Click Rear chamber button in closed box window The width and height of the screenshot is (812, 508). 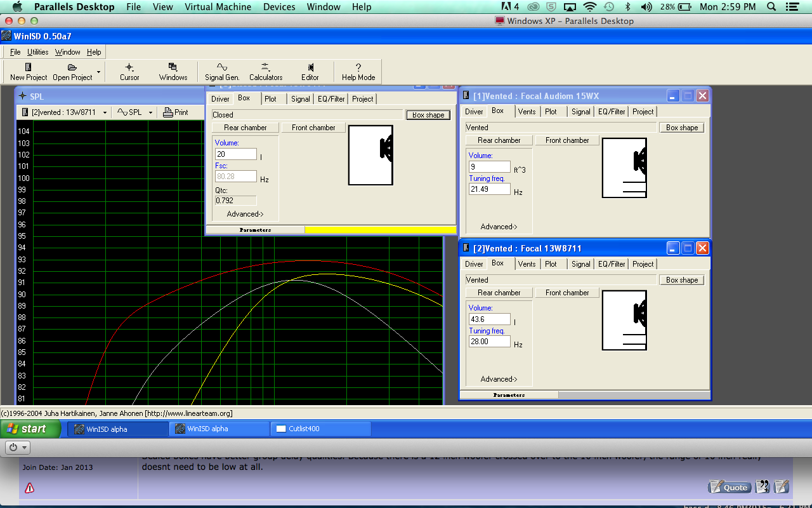tap(245, 128)
